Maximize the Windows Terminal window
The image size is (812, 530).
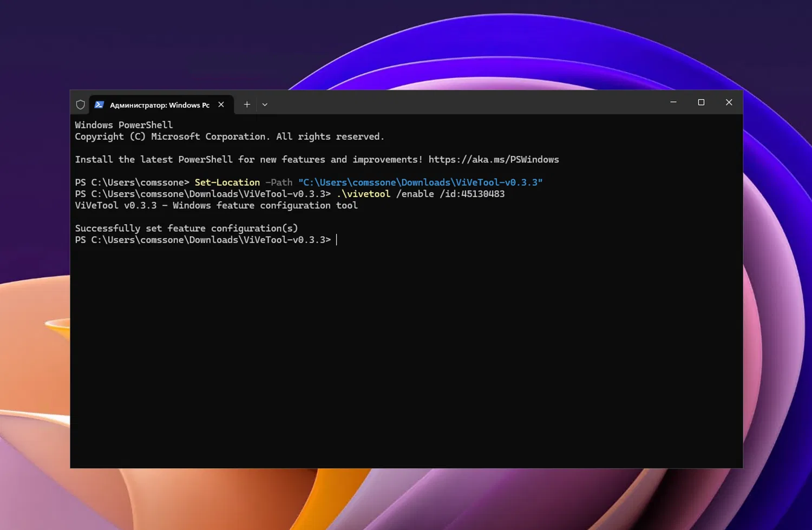[701, 102]
